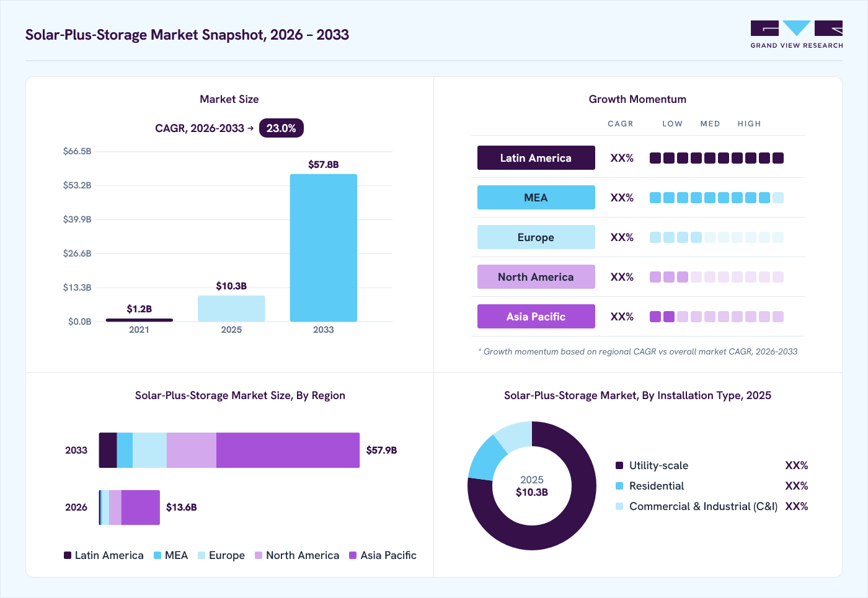Select the MEA growth momentum meter
The width and height of the screenshot is (868, 598).
[717, 198]
